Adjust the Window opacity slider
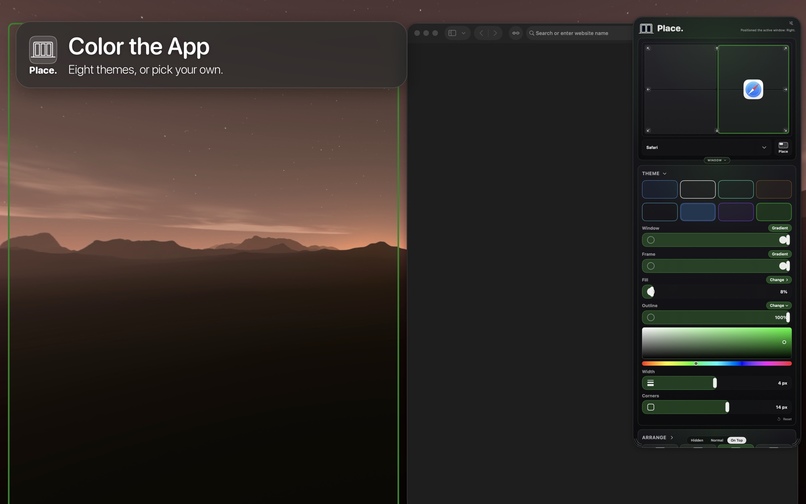 717,240
